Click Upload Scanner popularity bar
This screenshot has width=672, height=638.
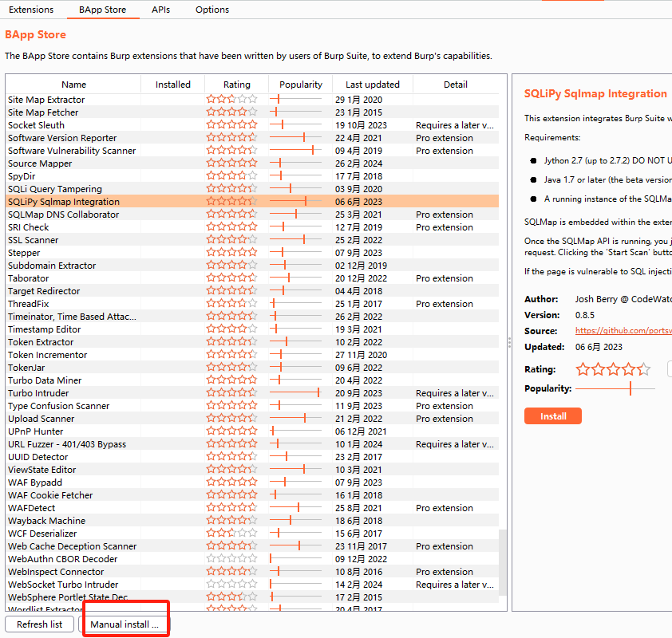[x=296, y=419]
